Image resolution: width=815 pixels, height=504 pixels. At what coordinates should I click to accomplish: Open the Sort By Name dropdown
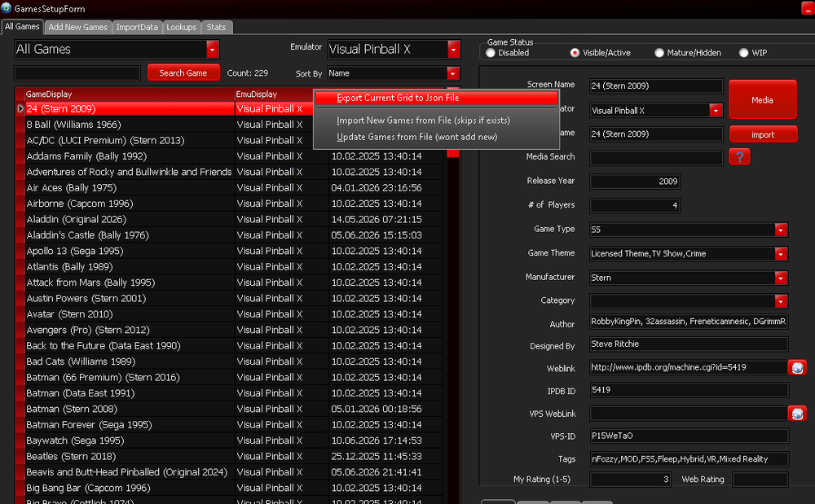click(x=452, y=74)
